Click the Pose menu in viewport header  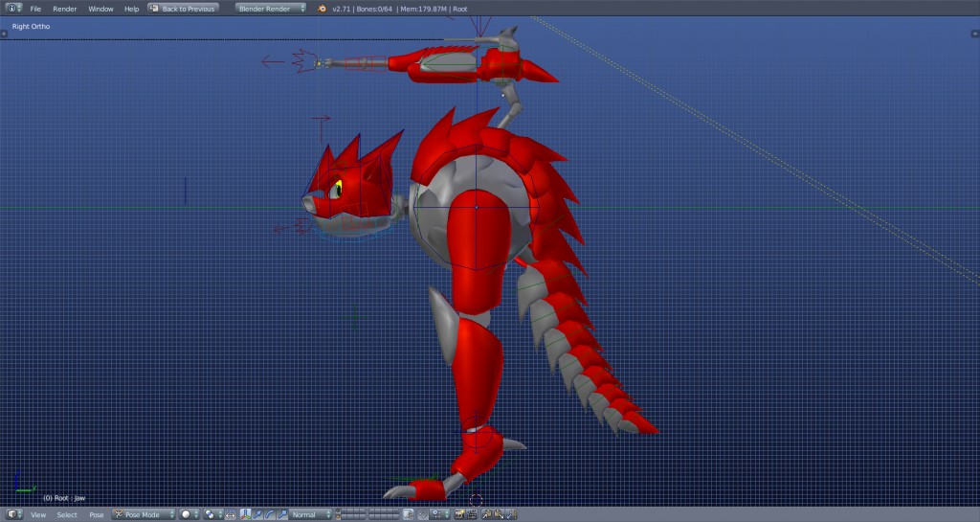97,514
